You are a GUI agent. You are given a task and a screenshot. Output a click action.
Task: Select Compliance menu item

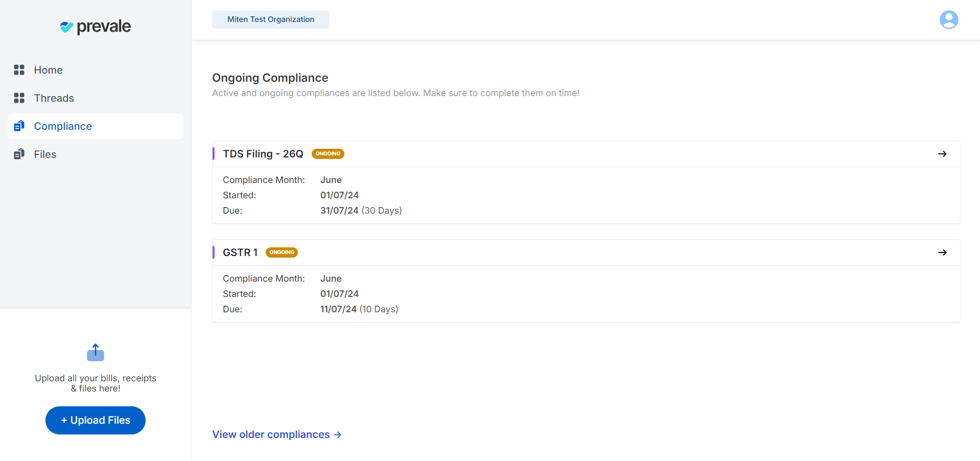tap(63, 126)
